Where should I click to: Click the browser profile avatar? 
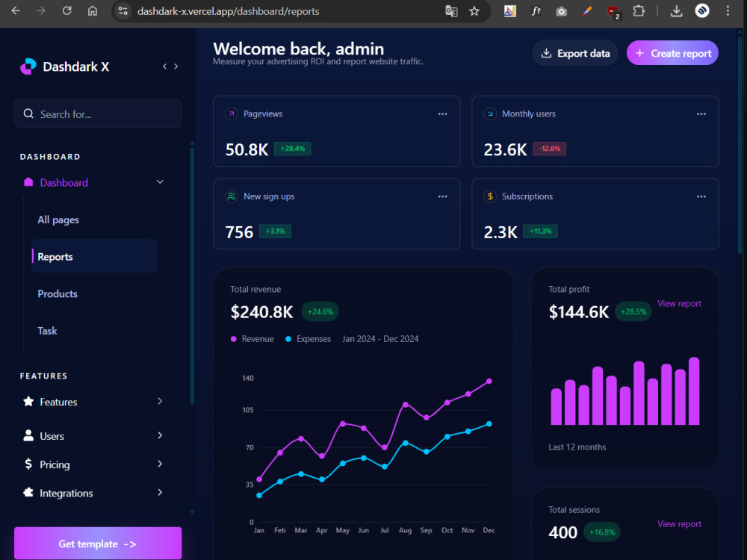[701, 10]
